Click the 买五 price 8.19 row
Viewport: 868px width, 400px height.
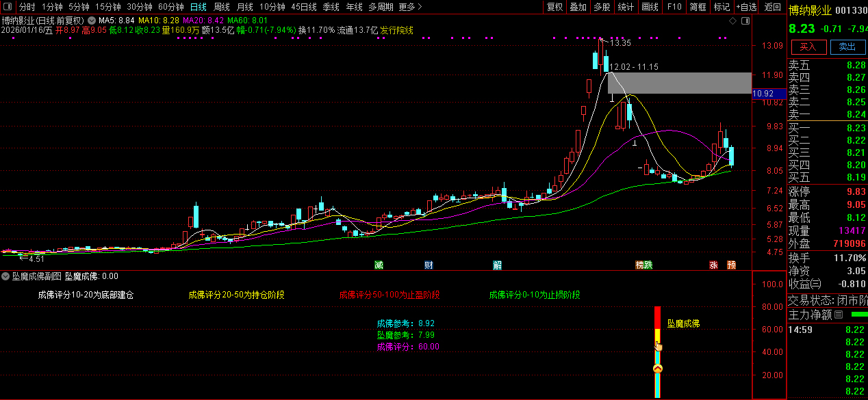[x=827, y=177]
